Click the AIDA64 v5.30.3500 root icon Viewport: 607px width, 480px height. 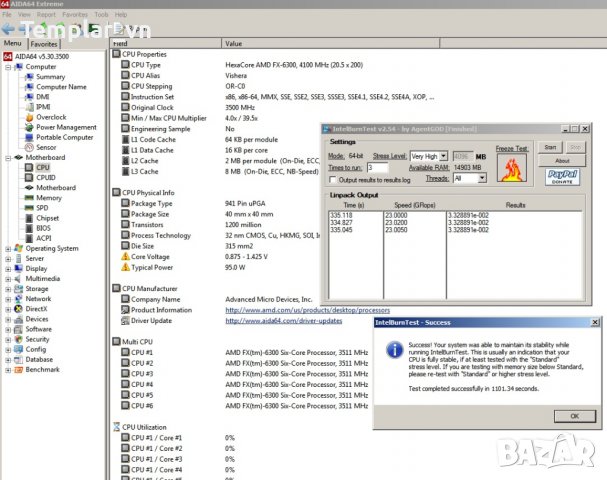coord(8,57)
